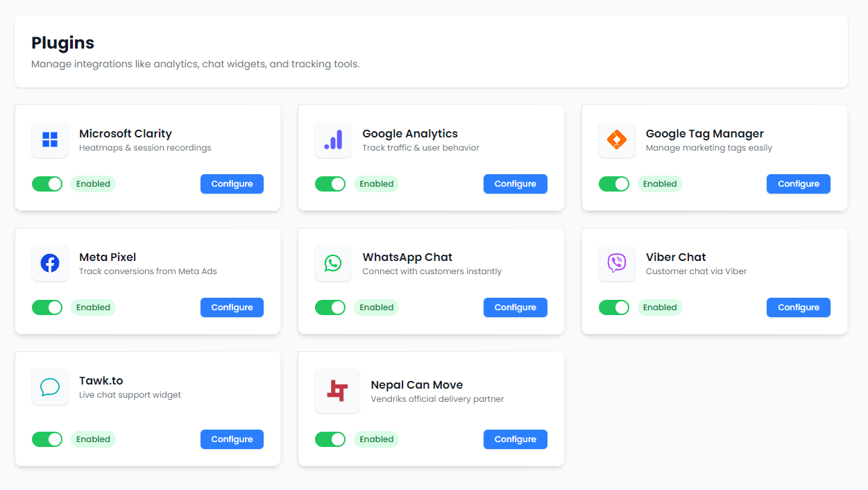Screen dimensions: 868x490
Task: Click the Nepal Can Move logo icon
Action: (x=337, y=390)
